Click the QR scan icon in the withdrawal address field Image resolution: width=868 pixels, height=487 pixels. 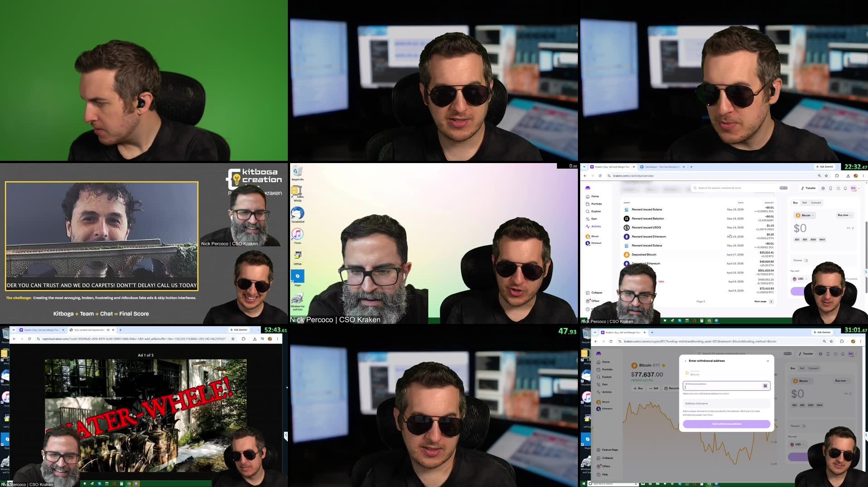(x=765, y=386)
